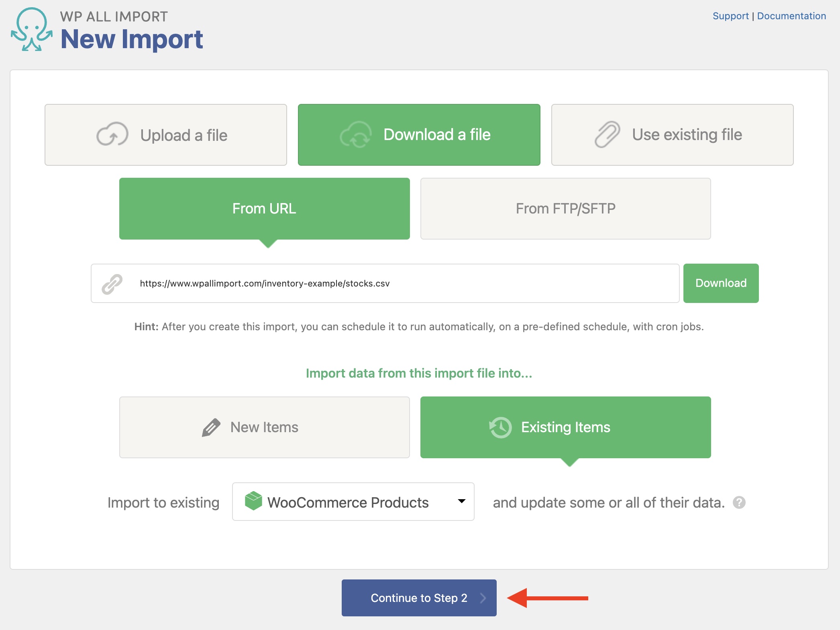Click 'and update some or all of their data.' text
840x630 pixels.
(609, 502)
